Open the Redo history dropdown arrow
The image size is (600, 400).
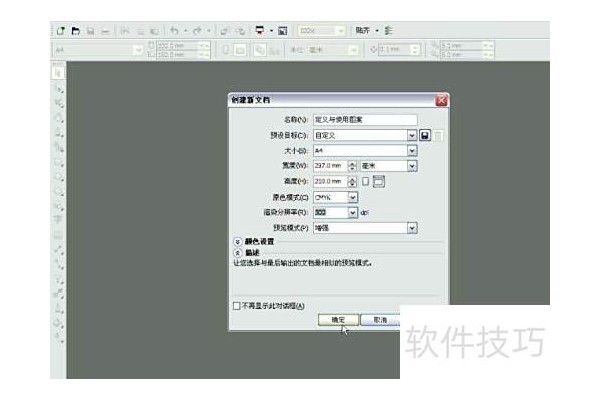point(209,31)
